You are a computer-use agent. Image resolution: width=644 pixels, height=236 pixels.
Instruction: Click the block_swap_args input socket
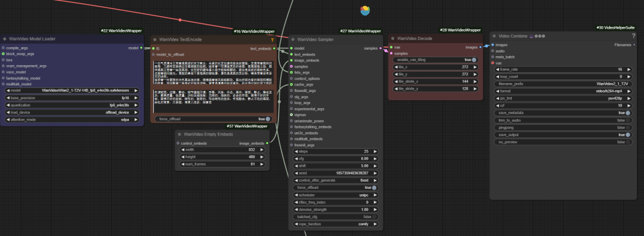pos(4,54)
